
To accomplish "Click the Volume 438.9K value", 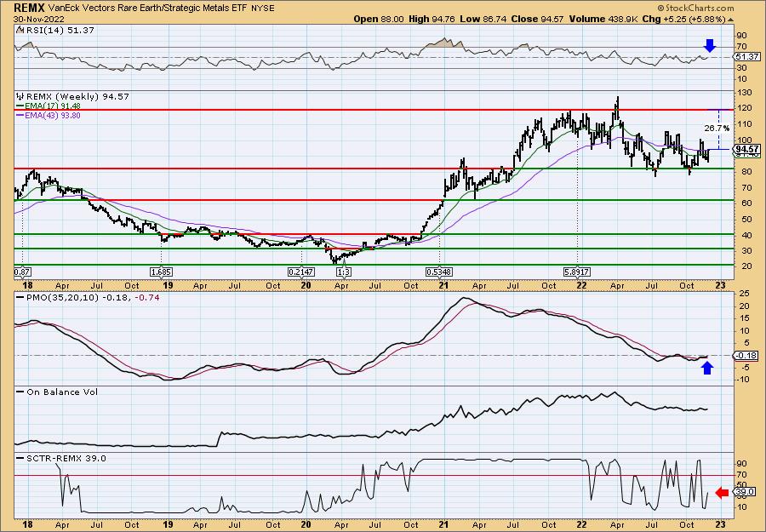I will (x=602, y=19).
